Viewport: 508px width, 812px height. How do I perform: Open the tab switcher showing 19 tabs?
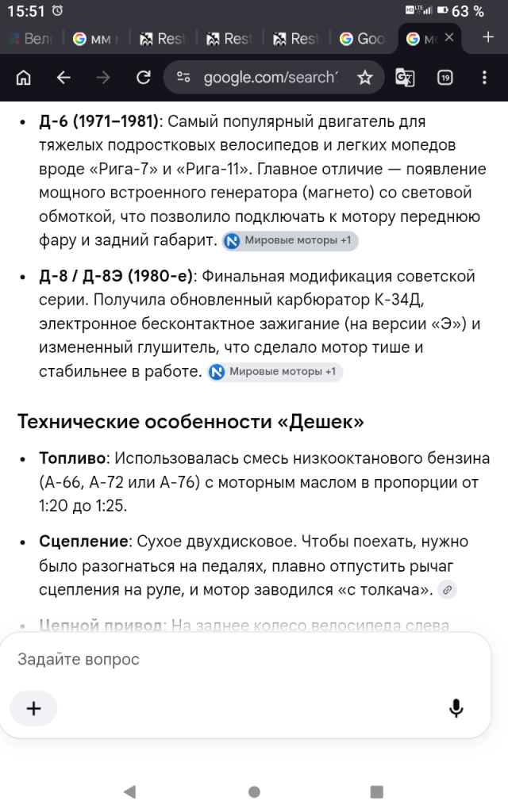(x=444, y=78)
